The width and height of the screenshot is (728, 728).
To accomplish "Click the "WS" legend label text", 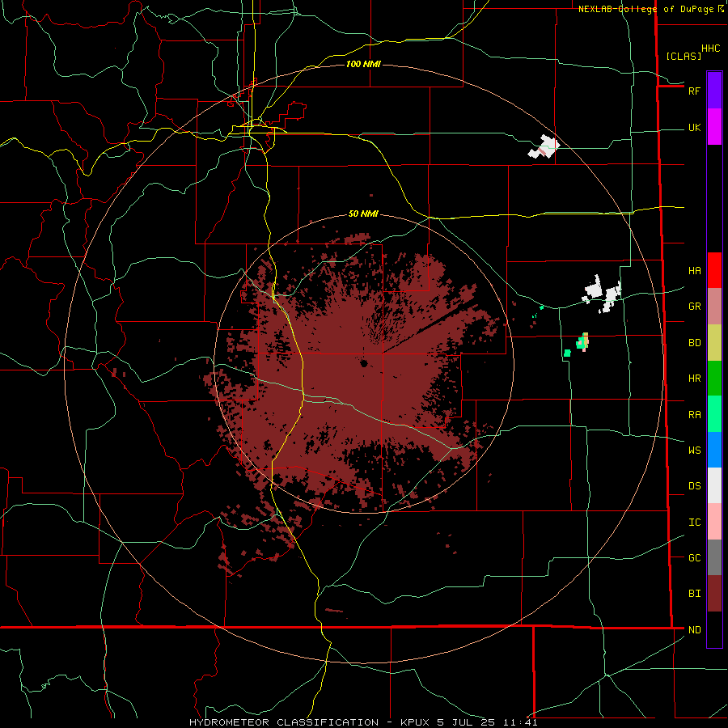I will tap(694, 451).
